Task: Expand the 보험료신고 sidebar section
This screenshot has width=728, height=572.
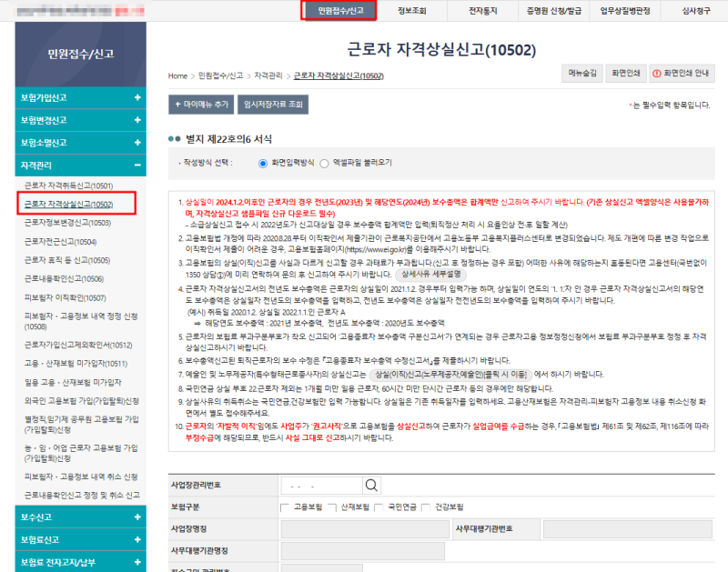Action: [137, 539]
